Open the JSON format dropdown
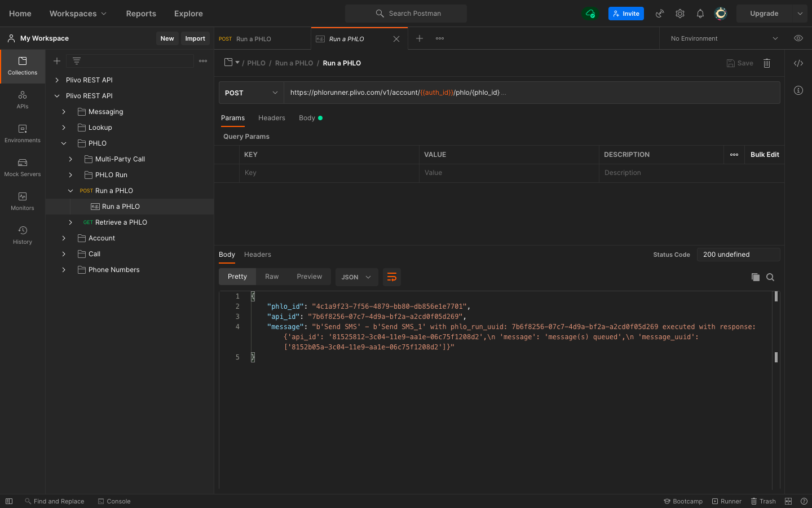The height and width of the screenshot is (508, 812). click(356, 277)
